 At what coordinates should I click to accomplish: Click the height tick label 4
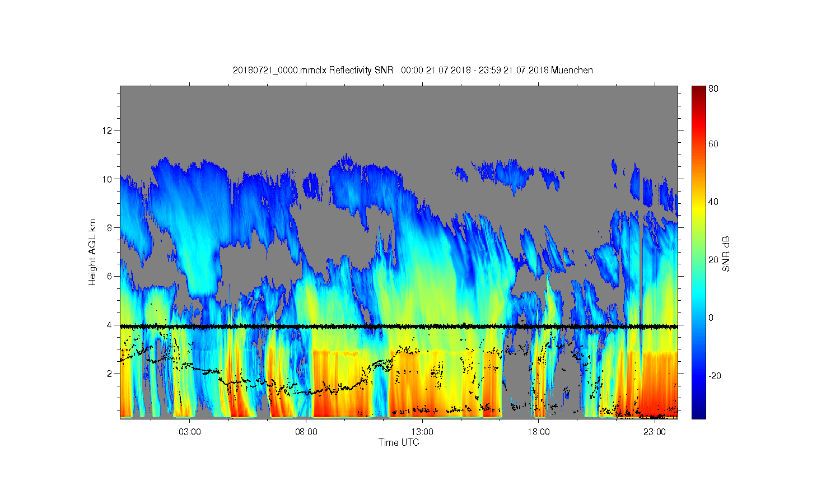pos(110,325)
